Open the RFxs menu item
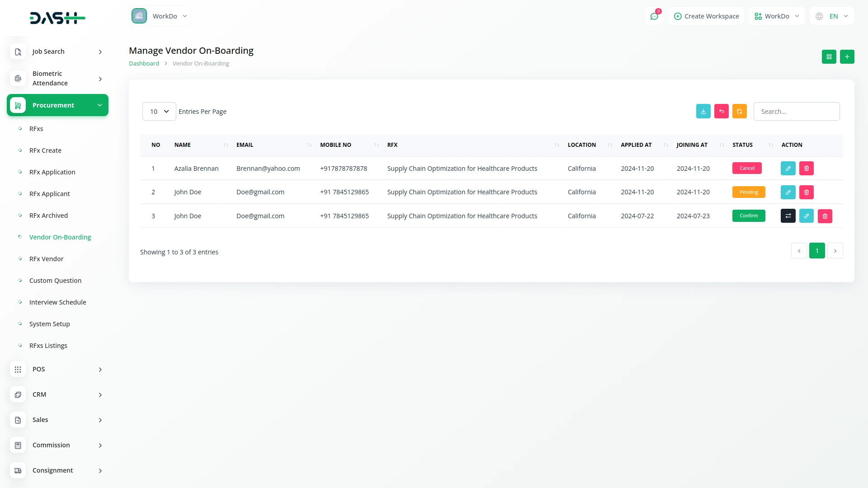 [x=36, y=129]
